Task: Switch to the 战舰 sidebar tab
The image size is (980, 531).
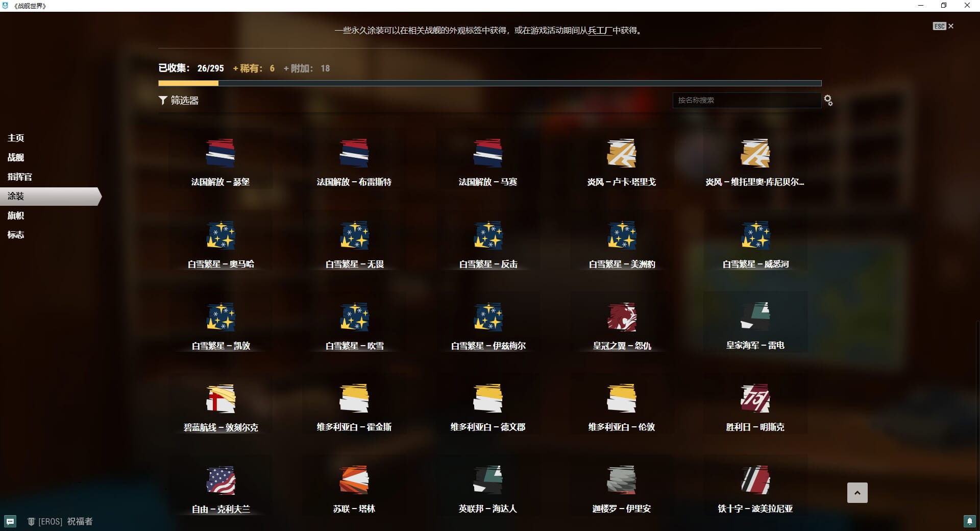Action: click(16, 157)
